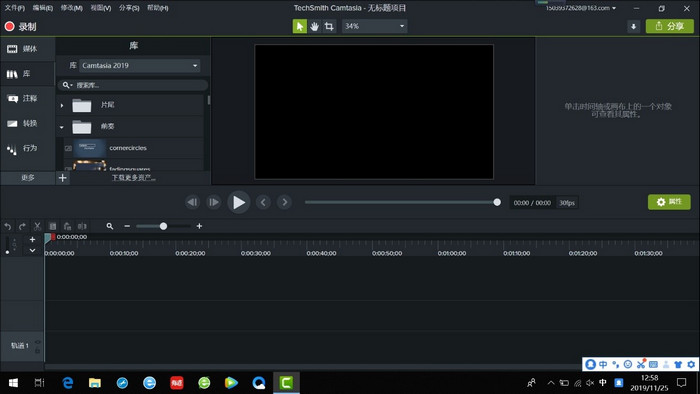700x394 pixels.
Task: Click the timeline zoom slider handle
Action: [x=163, y=226]
